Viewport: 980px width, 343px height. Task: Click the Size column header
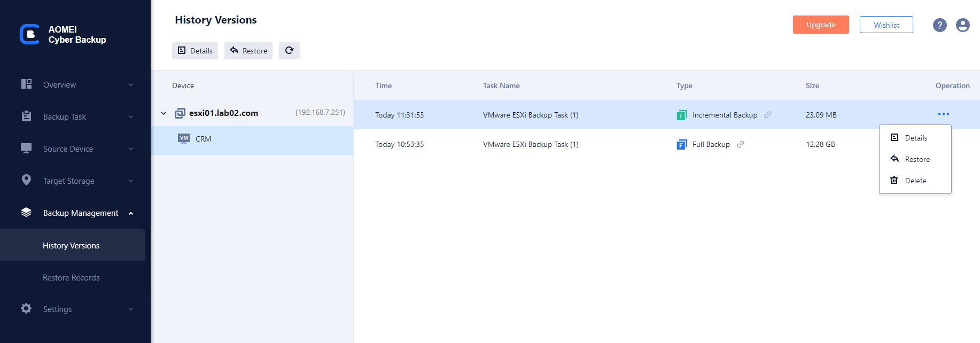point(812,85)
